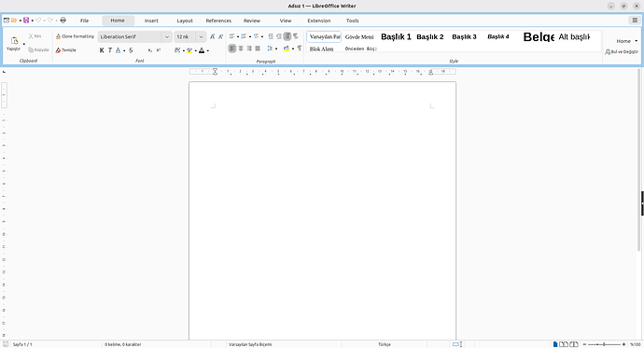Toggle superscript formatting

pyautogui.click(x=158, y=50)
